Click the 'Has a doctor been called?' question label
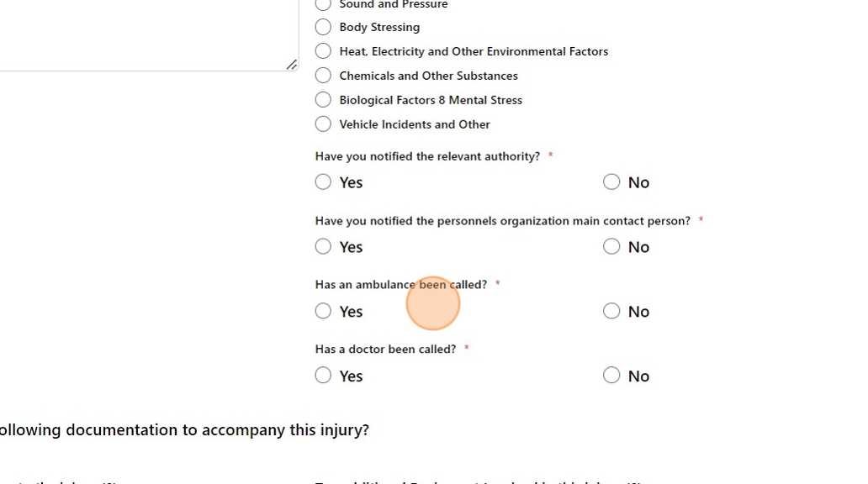 click(x=385, y=350)
